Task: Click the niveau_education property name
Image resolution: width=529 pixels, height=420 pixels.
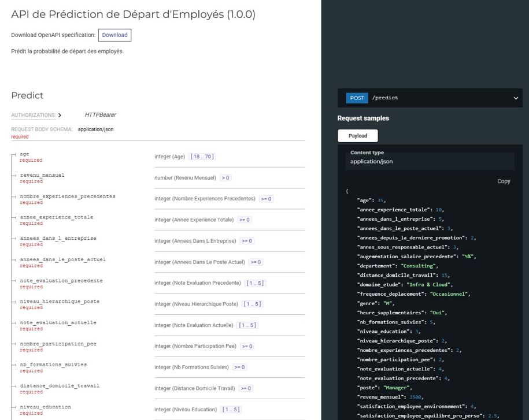Action: point(46,407)
